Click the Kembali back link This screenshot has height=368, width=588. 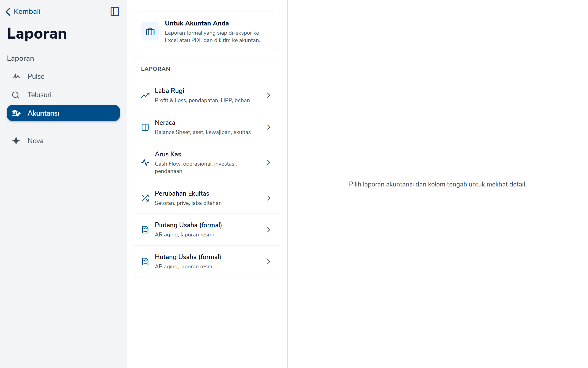click(x=23, y=12)
